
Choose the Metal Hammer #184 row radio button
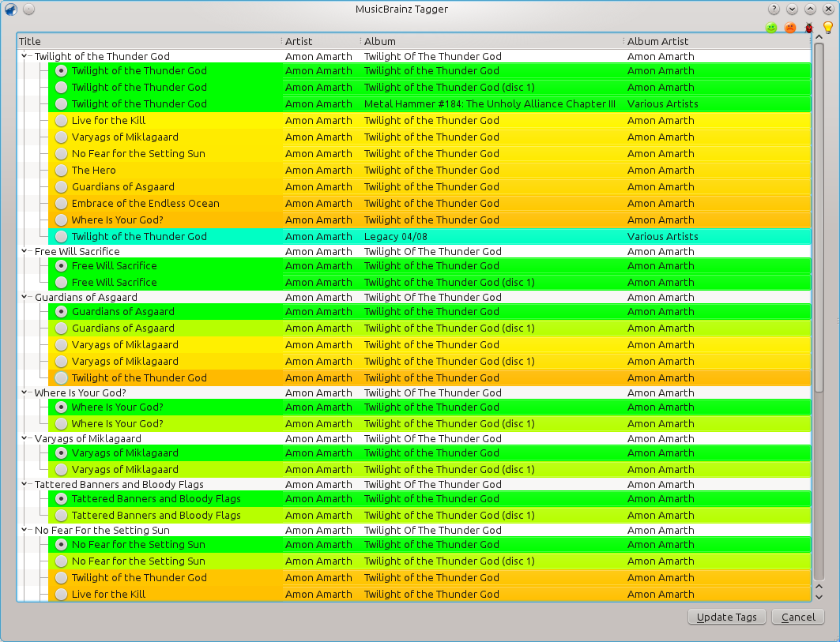point(62,104)
